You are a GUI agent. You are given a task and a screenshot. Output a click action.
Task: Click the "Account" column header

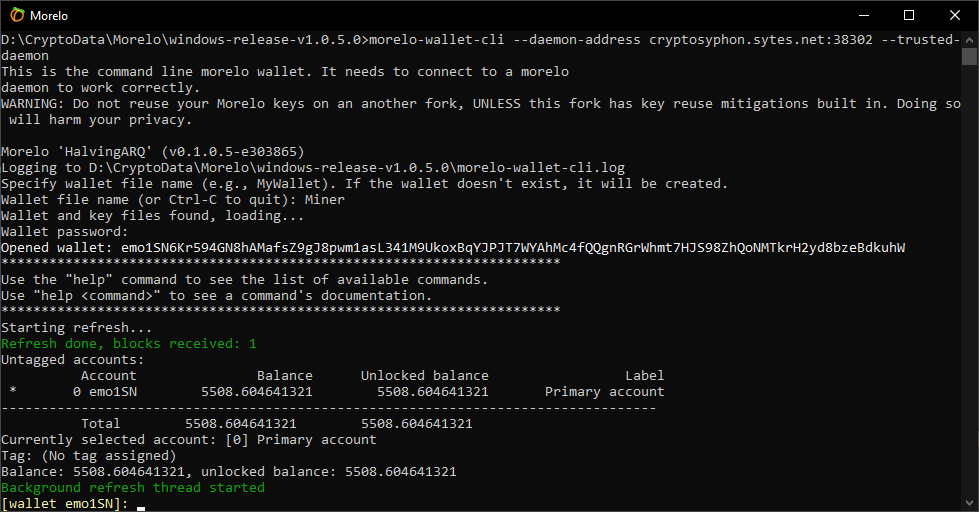pos(108,375)
